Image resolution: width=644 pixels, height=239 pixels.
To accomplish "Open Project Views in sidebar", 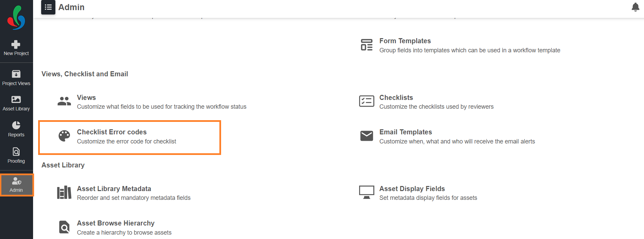I will tap(16, 78).
